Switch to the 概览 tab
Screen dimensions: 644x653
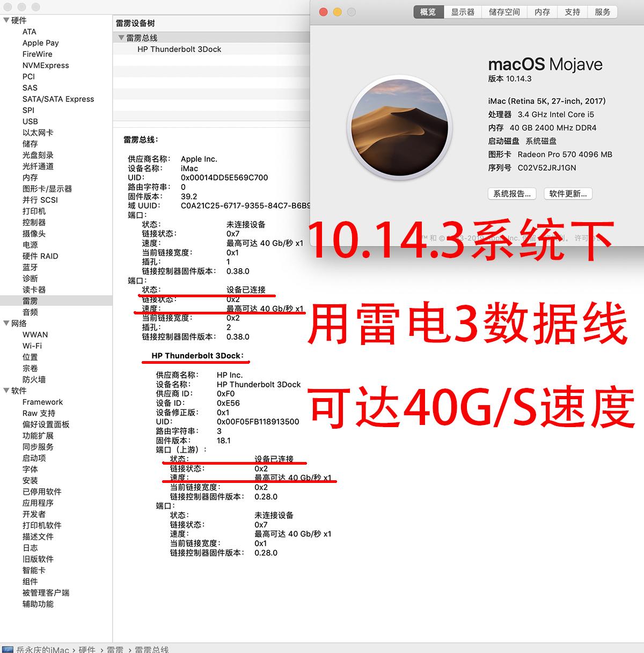pos(428,12)
